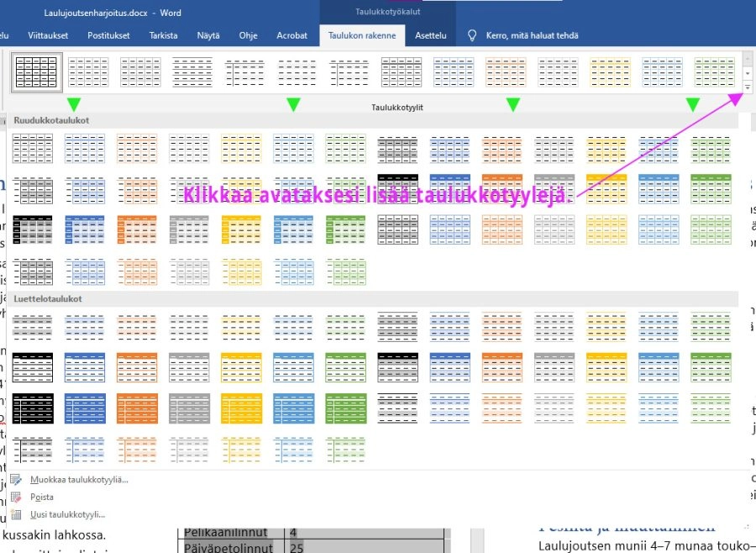This screenshot has height=553, width=756.
Task: Click the lightbulb icon beside Kerro, mitä haluat tehdä
Action: 473,35
